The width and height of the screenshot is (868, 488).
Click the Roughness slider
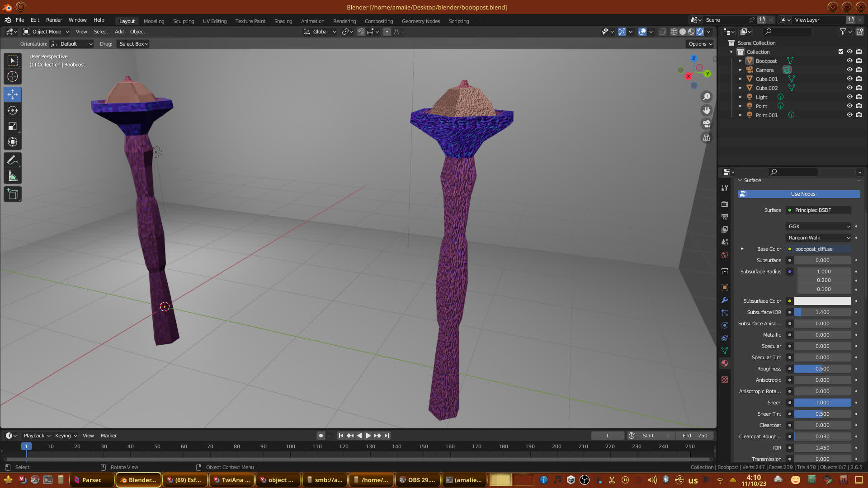(x=822, y=369)
